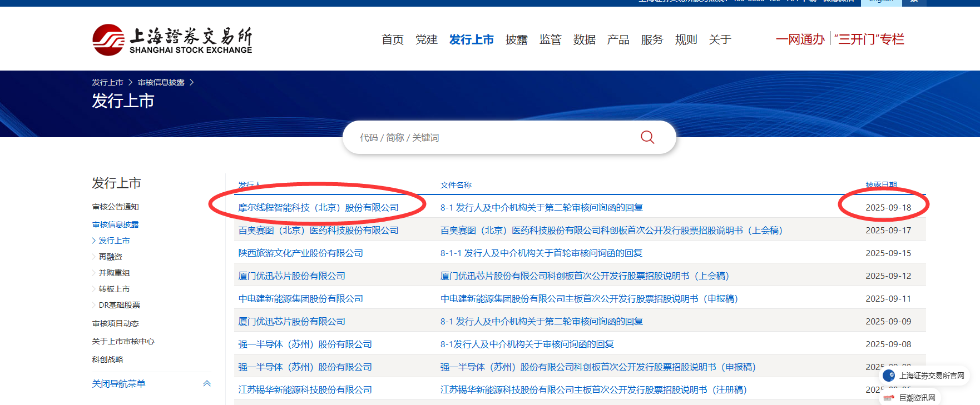Open issuer 陕西旅游文化产业股份有限公司
Image resolution: width=980 pixels, height=405 pixels.
(x=301, y=253)
